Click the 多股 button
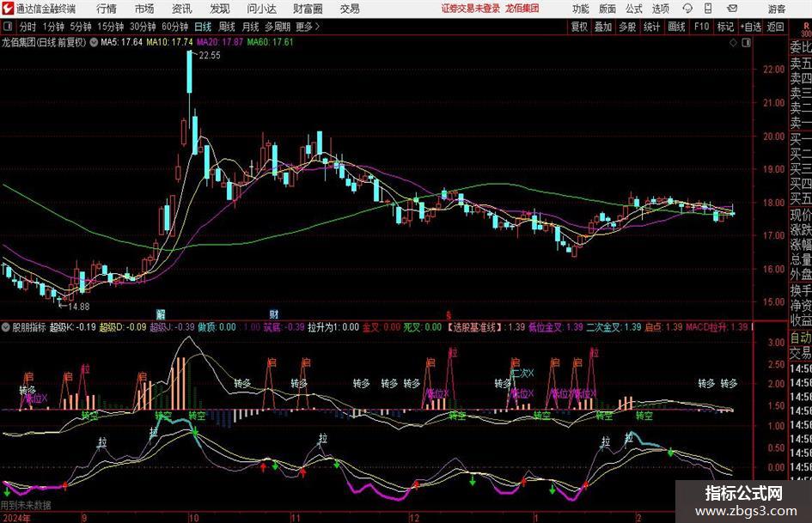The width and height of the screenshot is (812, 523). [627, 27]
